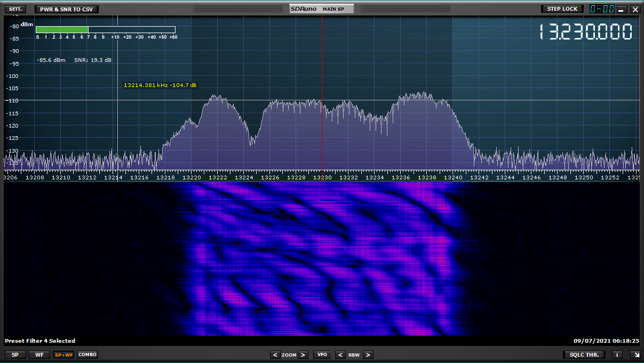Increase RBW with the right arrow
Image resolution: width=644 pixels, height=363 pixels.
tap(367, 355)
